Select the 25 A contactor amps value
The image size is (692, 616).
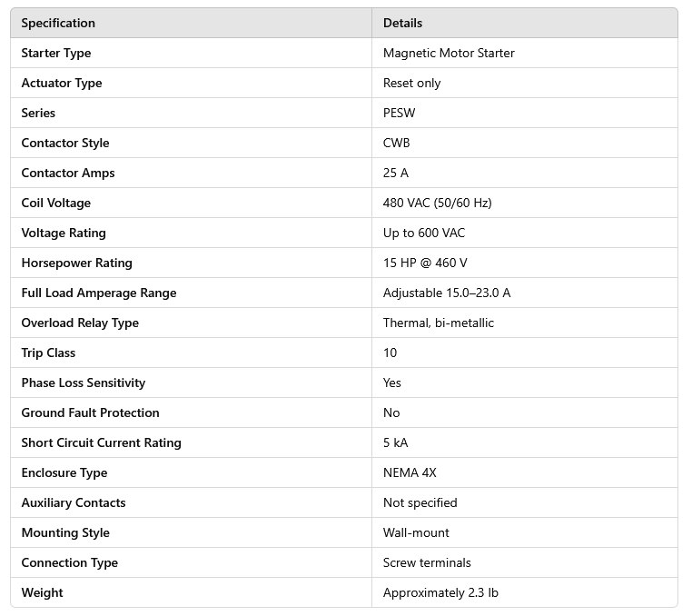[396, 173]
